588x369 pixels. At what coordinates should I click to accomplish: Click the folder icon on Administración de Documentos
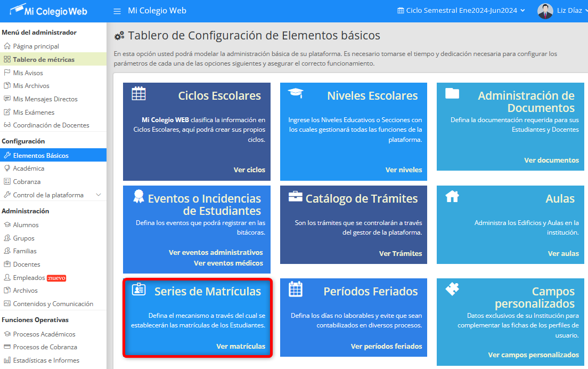(452, 93)
